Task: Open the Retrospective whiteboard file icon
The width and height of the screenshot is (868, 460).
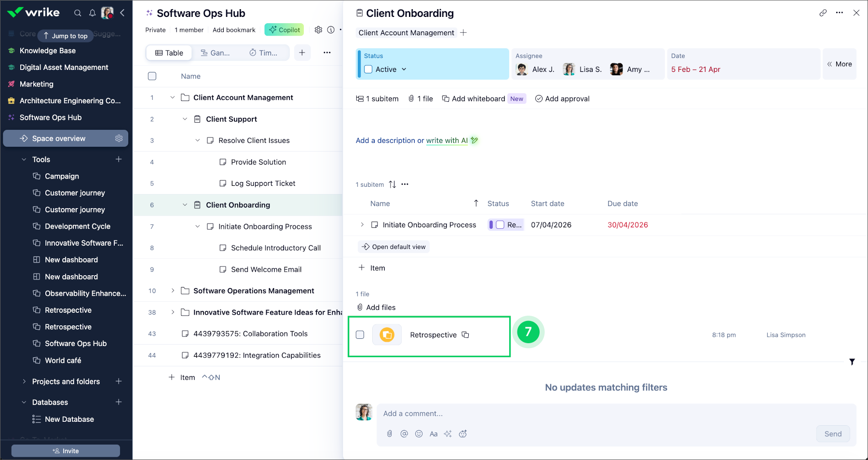Action: (x=387, y=335)
